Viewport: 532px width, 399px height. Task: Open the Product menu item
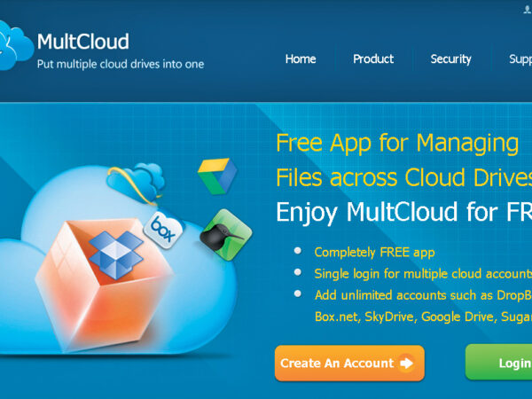coord(373,59)
